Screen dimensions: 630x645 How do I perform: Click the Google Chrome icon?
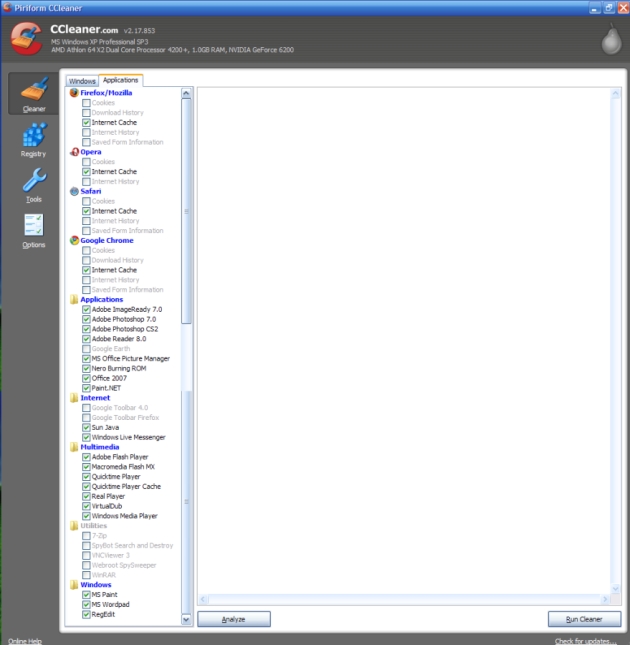click(74, 240)
